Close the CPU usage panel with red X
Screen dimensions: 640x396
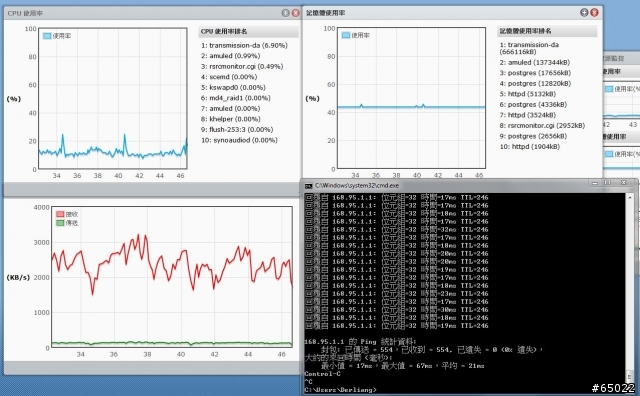point(296,13)
